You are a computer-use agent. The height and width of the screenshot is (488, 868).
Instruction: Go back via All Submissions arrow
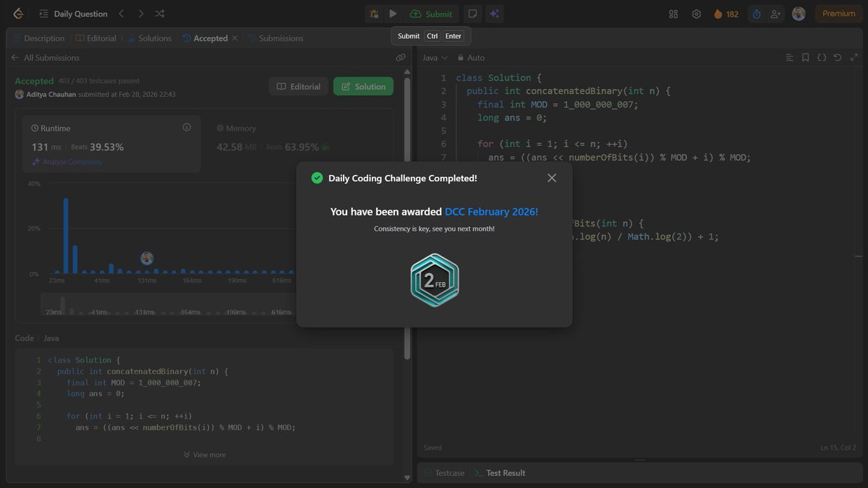tap(15, 58)
